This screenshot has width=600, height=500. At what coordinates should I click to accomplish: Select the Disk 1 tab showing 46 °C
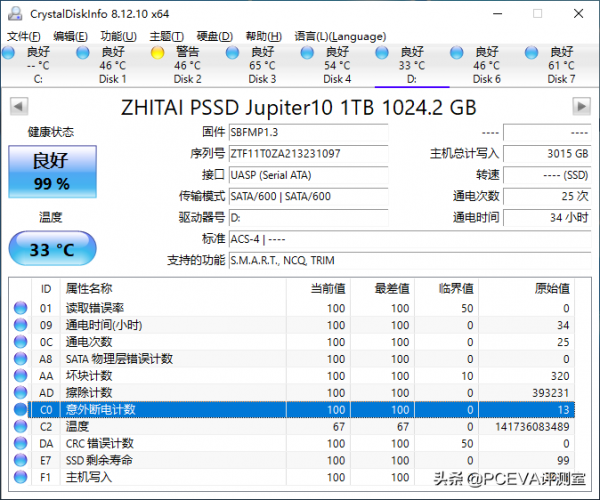click(112, 65)
